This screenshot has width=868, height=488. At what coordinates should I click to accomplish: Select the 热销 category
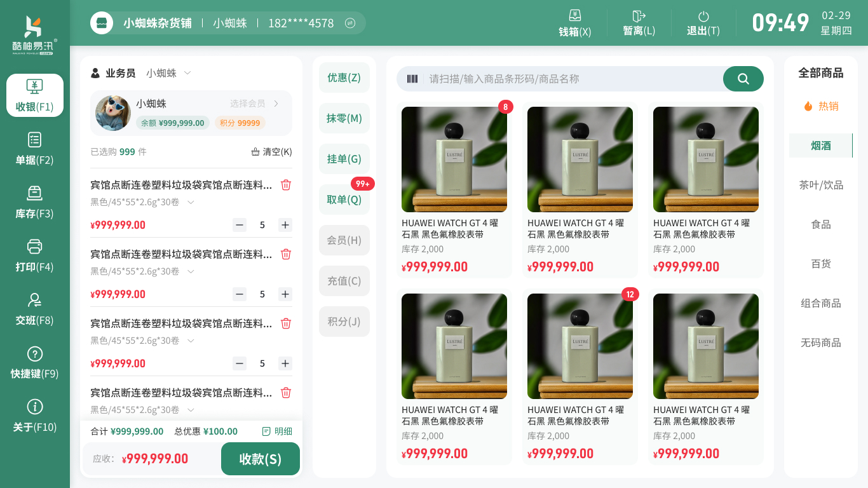(821, 106)
